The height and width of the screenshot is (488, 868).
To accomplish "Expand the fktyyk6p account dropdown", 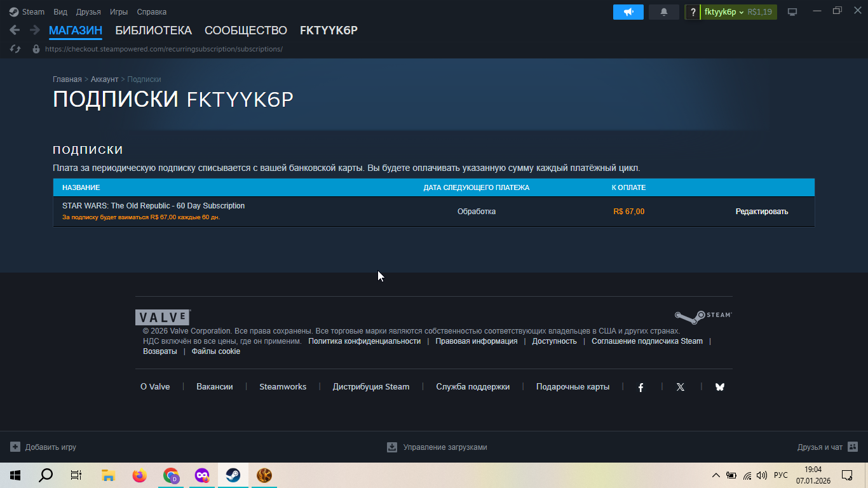I will coord(724,12).
